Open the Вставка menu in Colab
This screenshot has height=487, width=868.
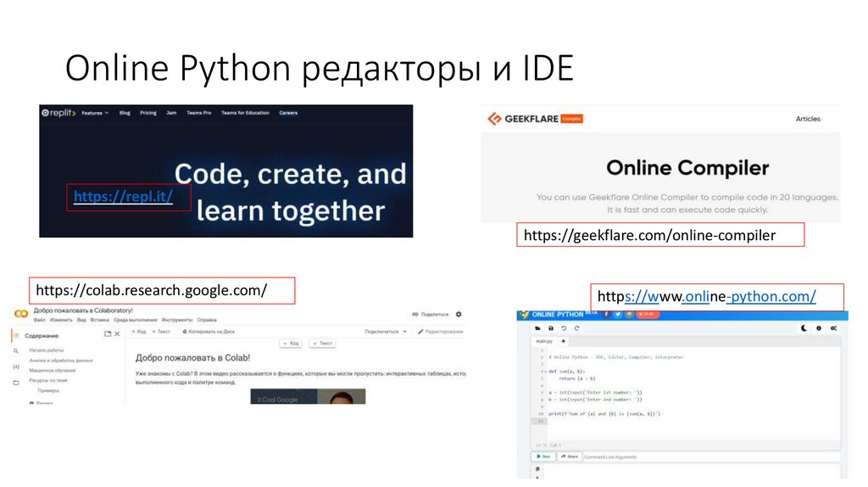[x=100, y=320]
